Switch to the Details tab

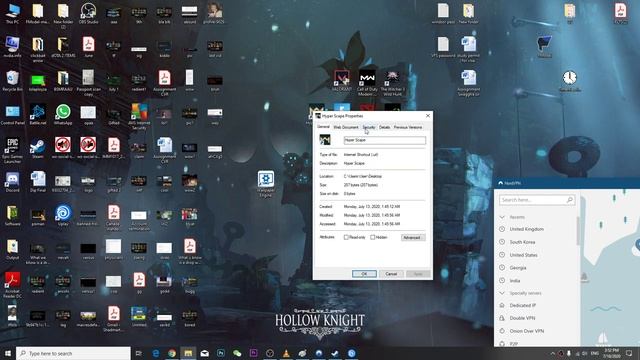384,127
